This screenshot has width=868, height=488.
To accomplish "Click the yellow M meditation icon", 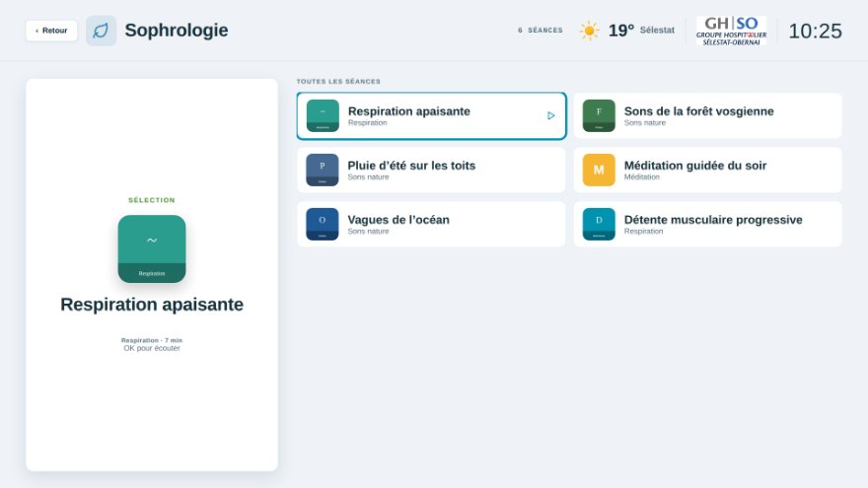I will [599, 170].
